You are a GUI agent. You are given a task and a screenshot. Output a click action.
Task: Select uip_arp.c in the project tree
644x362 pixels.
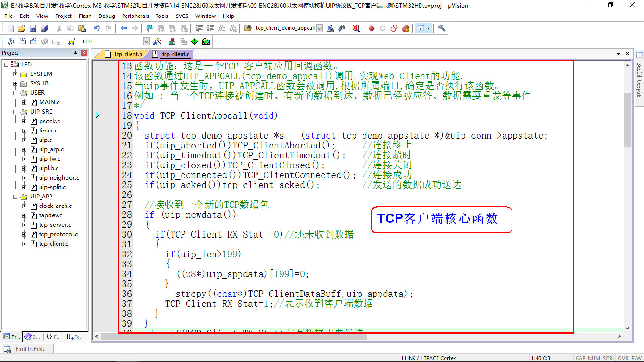pyautogui.click(x=51, y=149)
